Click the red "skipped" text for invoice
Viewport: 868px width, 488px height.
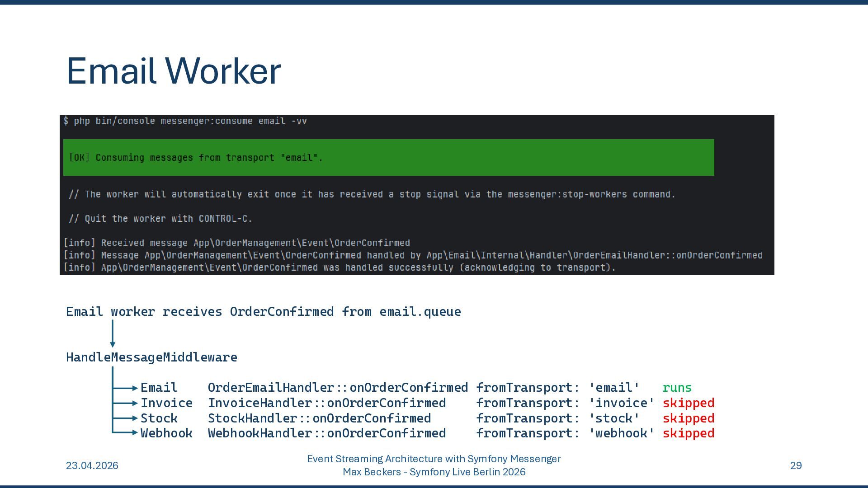pyautogui.click(x=688, y=403)
